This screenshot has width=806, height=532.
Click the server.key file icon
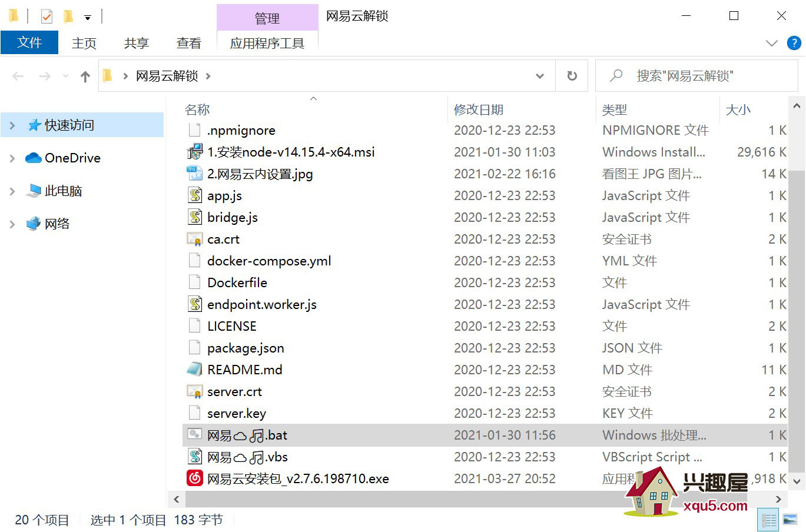[x=195, y=413]
